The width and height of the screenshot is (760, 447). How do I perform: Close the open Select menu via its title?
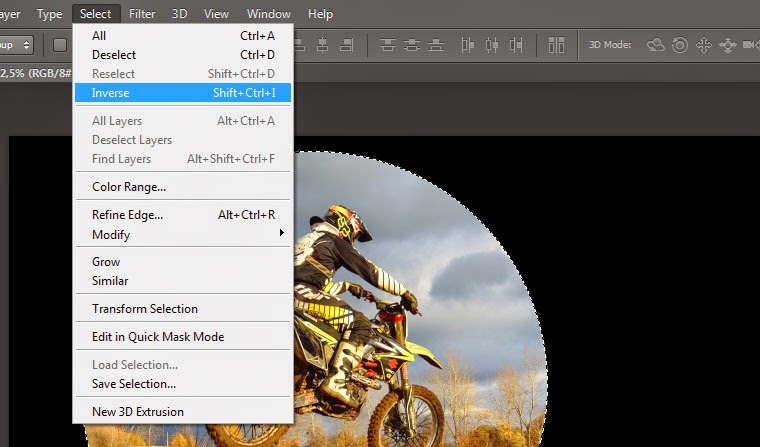(95, 14)
